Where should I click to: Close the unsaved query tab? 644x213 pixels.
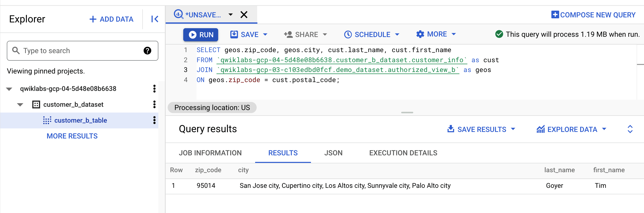pyautogui.click(x=244, y=15)
